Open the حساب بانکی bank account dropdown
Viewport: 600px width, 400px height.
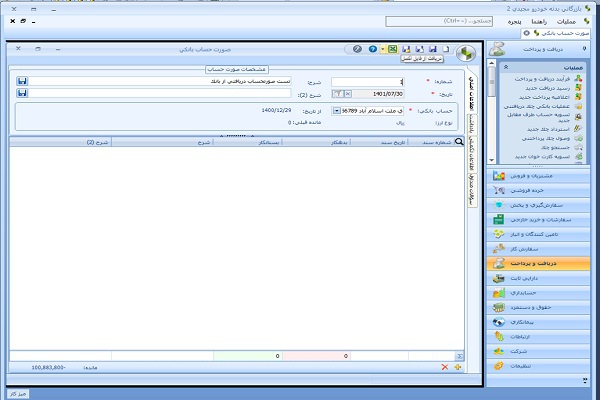pos(336,111)
